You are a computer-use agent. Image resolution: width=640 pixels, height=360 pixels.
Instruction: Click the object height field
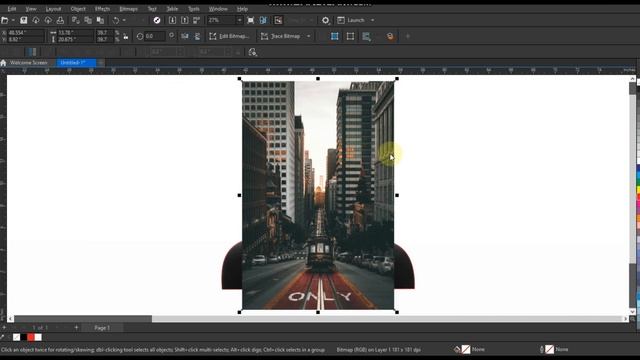click(x=76, y=40)
